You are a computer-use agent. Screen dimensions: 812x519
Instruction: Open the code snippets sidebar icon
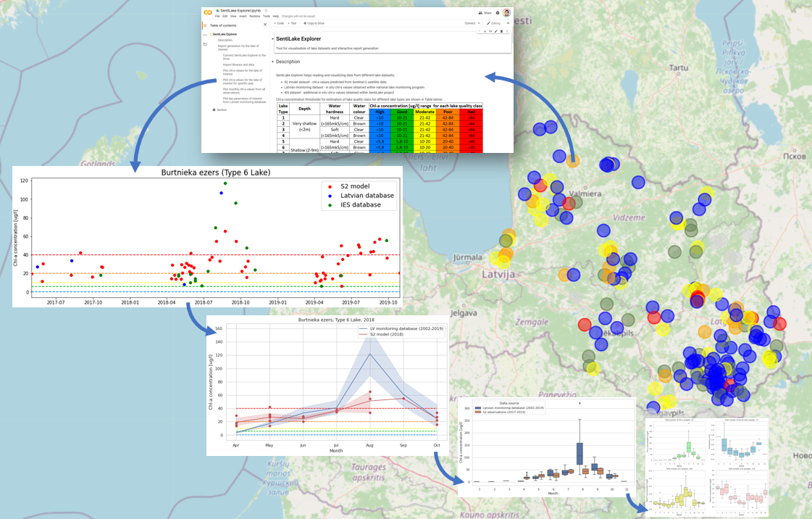coord(205,35)
